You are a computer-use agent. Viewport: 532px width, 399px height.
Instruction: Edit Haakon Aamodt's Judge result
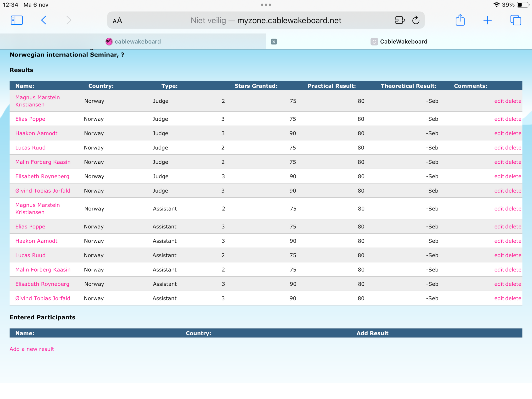click(499, 133)
